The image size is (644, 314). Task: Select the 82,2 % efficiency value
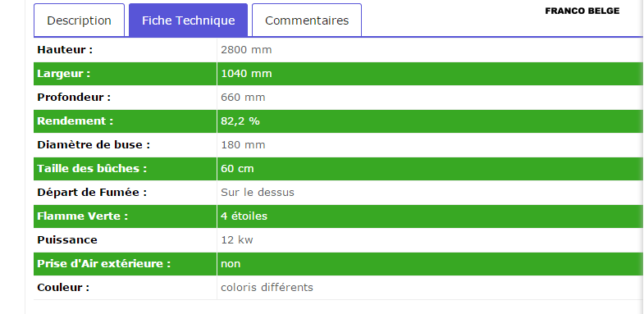click(x=240, y=121)
